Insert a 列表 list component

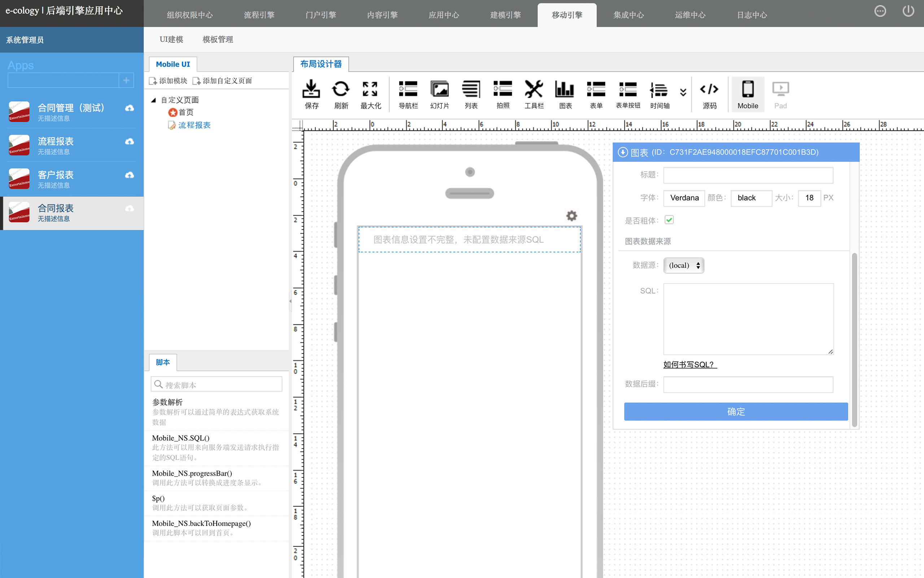[x=471, y=94]
